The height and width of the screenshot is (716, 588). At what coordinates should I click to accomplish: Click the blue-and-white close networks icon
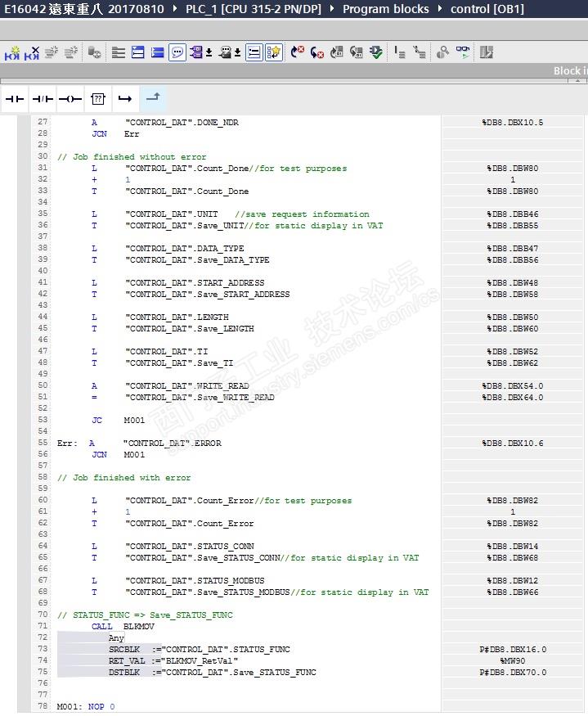coord(138,52)
